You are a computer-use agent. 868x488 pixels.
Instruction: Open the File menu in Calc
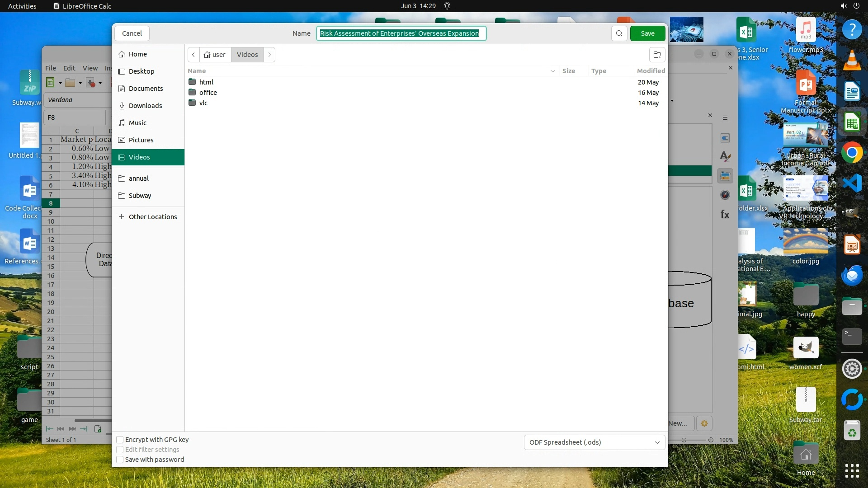[x=51, y=68]
